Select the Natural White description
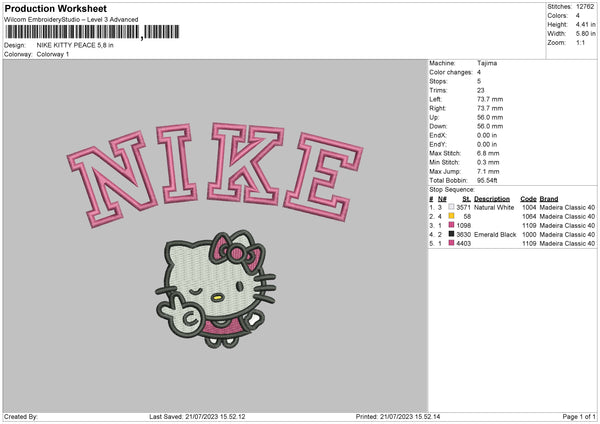 [494, 207]
